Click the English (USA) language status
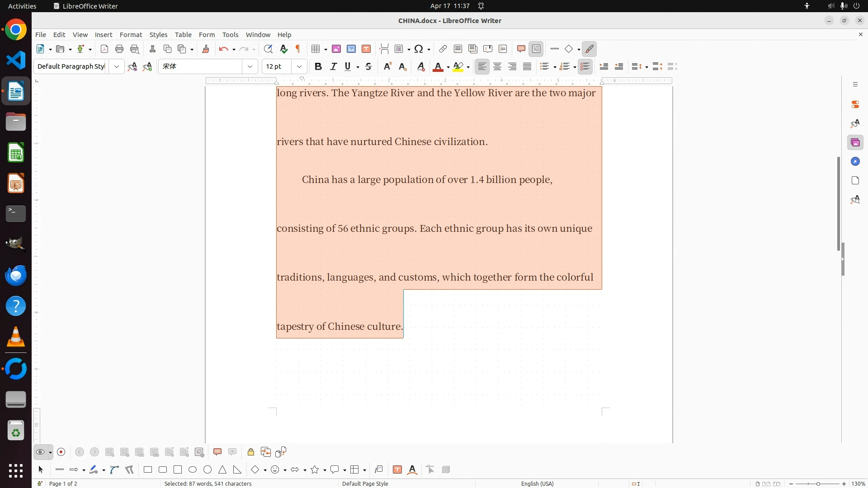The height and width of the screenshot is (488, 868). (537, 483)
